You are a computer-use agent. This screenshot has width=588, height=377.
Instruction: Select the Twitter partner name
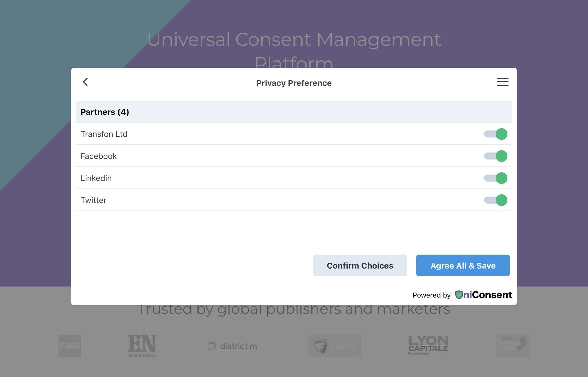tap(93, 200)
